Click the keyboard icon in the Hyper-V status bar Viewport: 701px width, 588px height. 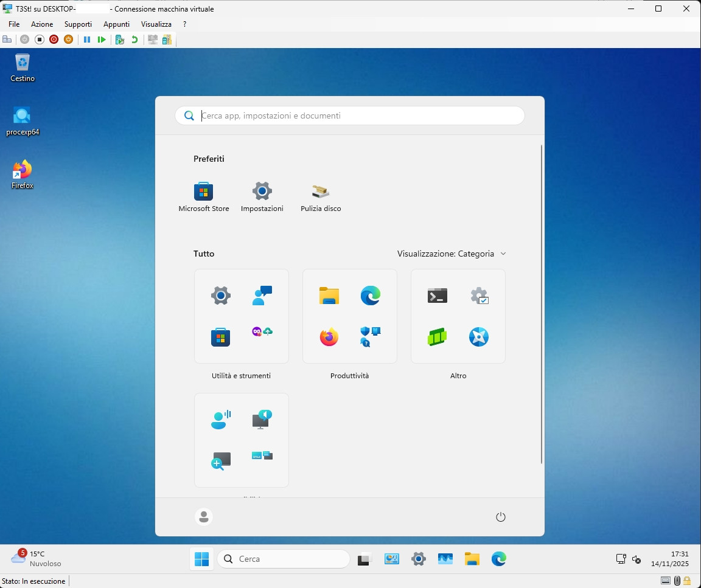pos(666,581)
